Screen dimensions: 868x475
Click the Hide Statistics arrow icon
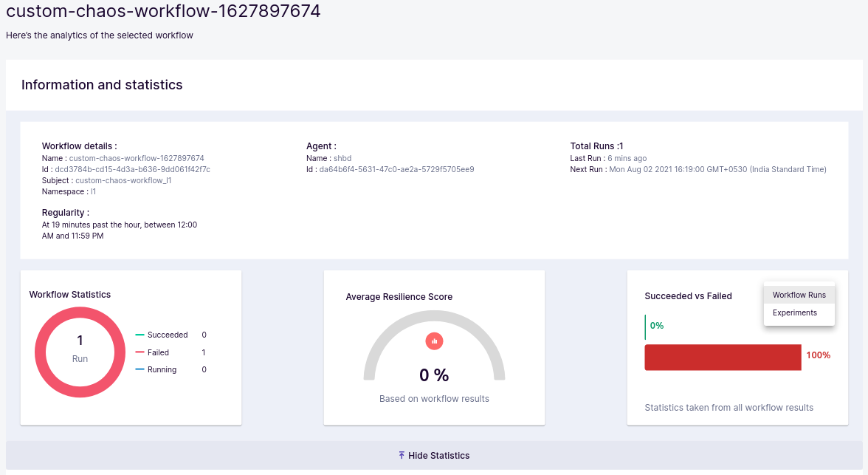(x=402, y=455)
